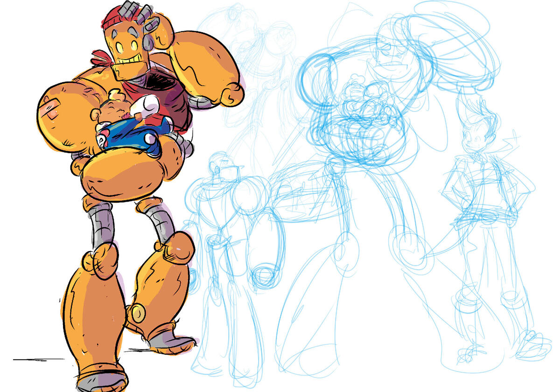Click the robot's toothy grin
Screen dimensions: 560x392
point(129,61)
